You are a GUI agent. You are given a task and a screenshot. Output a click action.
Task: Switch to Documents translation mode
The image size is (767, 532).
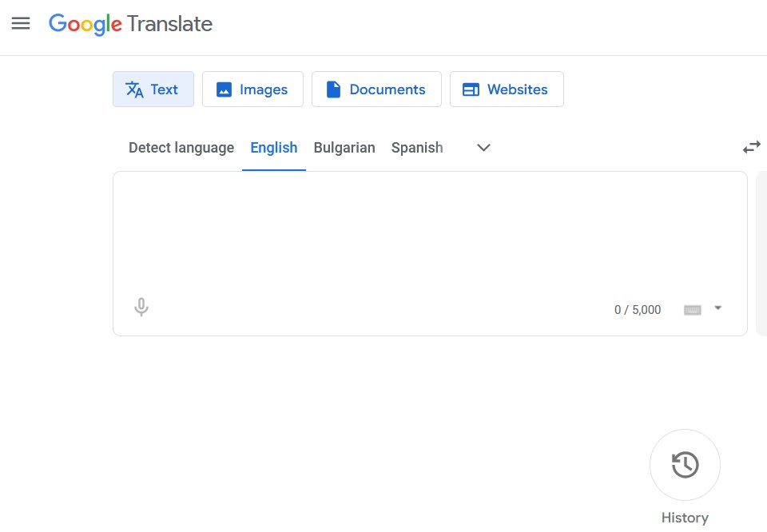(376, 89)
